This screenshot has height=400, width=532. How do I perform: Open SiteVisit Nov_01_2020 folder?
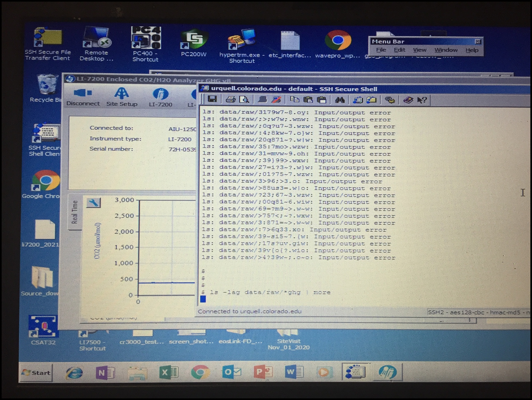point(288,340)
